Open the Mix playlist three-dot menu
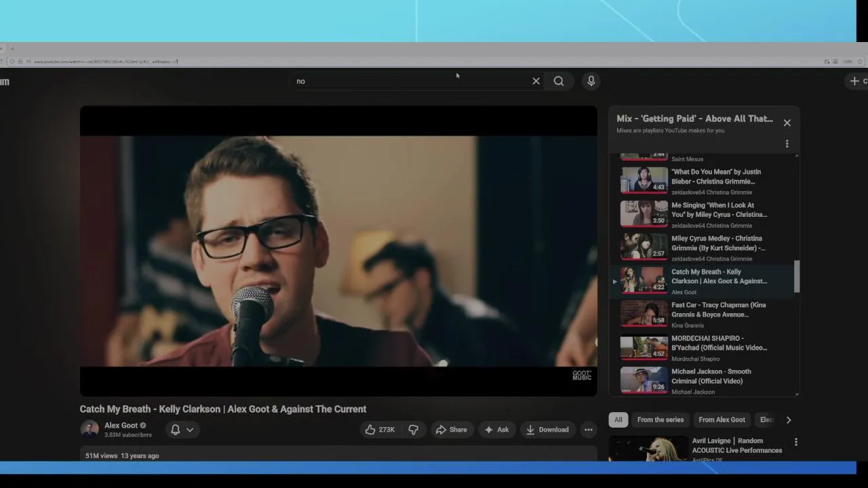 (x=787, y=144)
